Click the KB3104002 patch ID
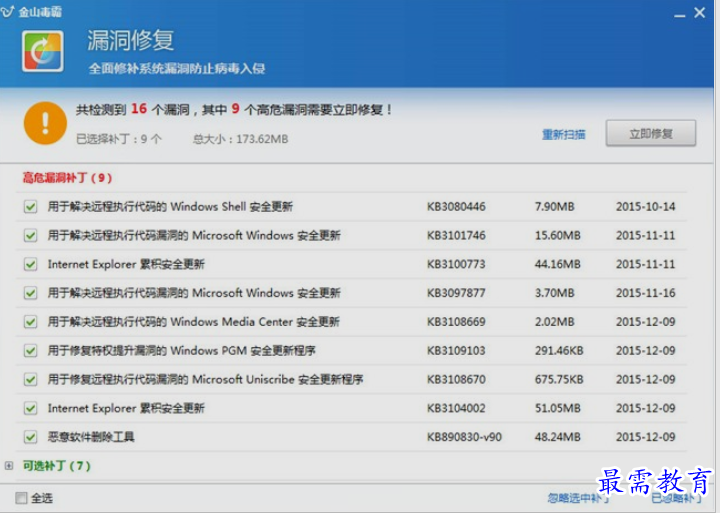This screenshot has width=720, height=513. coord(456,408)
